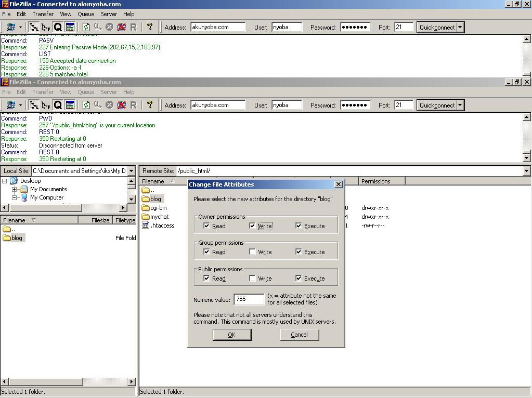Click local tree horizontal scrollbar thumb

point(45,207)
